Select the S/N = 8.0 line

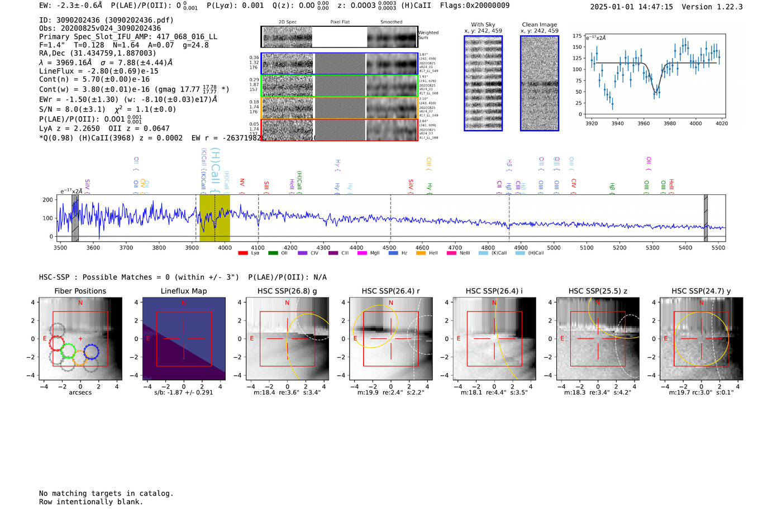108,109
